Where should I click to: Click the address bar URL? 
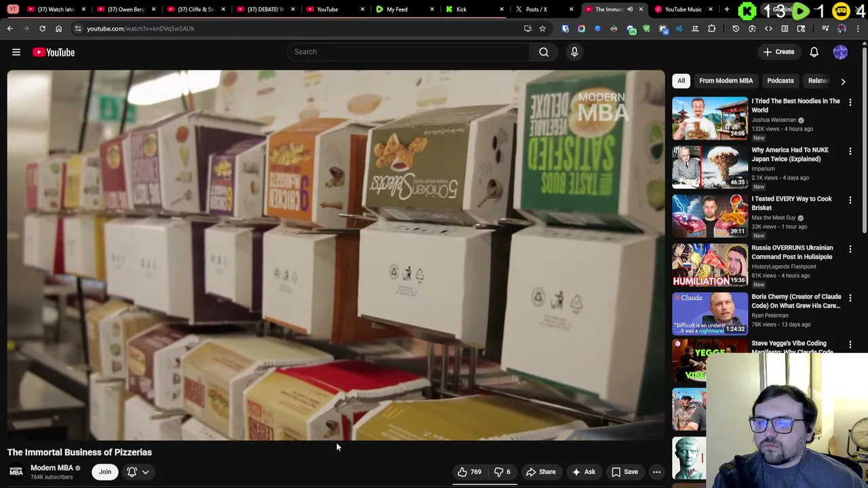click(140, 28)
